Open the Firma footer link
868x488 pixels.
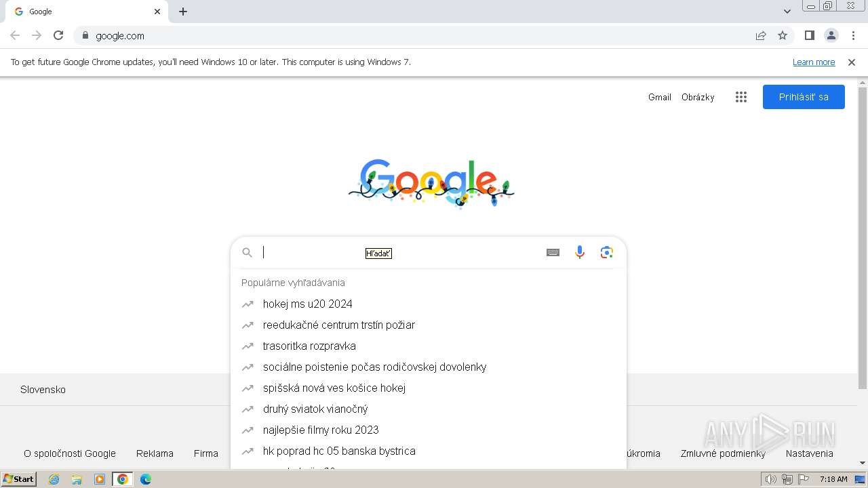(x=206, y=453)
